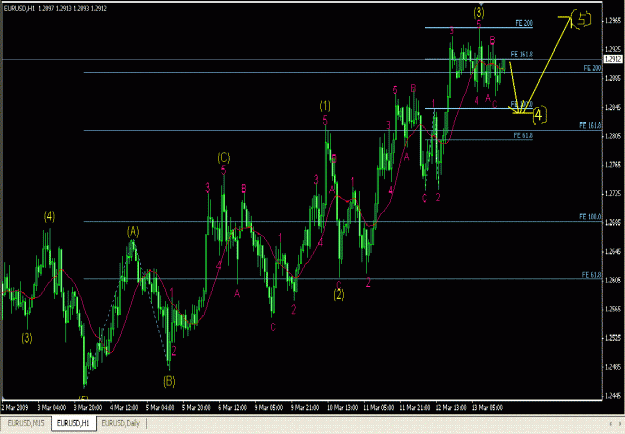Select the 'FE 100.0' Fibonacci label
Viewport: 625px width, 434px height.
pos(590,217)
